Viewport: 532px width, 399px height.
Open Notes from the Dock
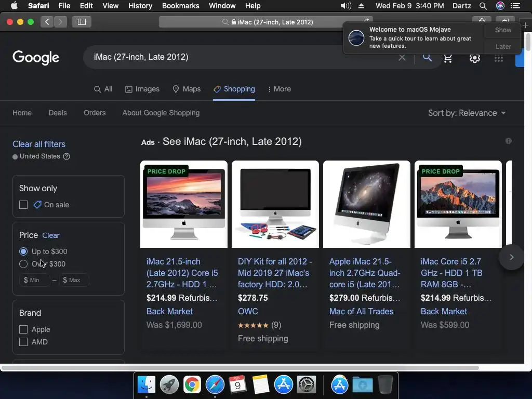tap(261, 385)
